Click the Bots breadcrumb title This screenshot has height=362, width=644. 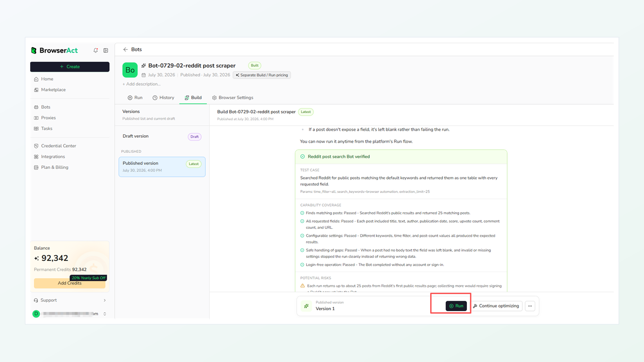tap(136, 49)
